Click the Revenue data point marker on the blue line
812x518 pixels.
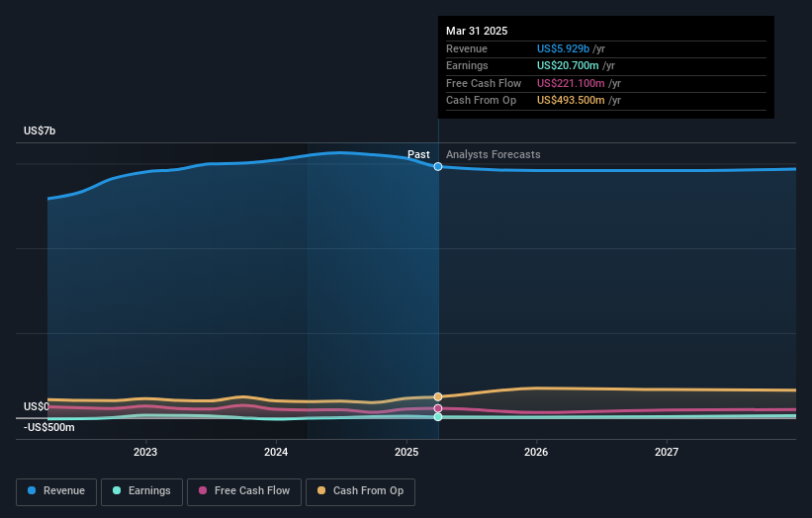(438, 167)
